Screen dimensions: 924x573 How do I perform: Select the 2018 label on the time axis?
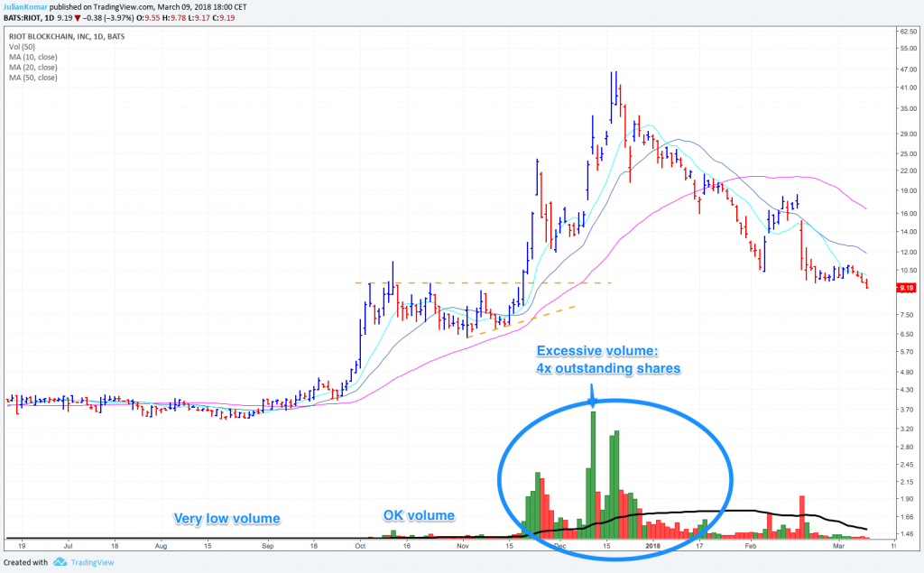pos(651,547)
